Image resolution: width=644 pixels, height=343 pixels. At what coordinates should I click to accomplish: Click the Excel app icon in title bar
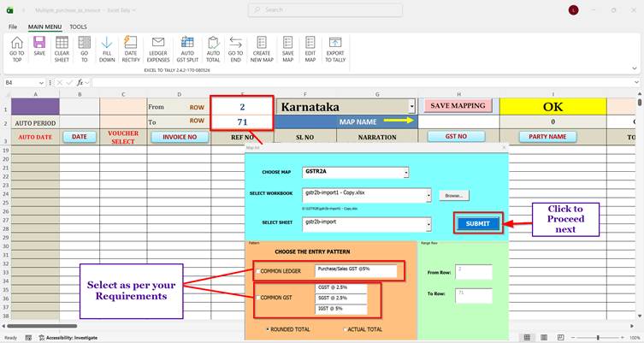pos(10,10)
